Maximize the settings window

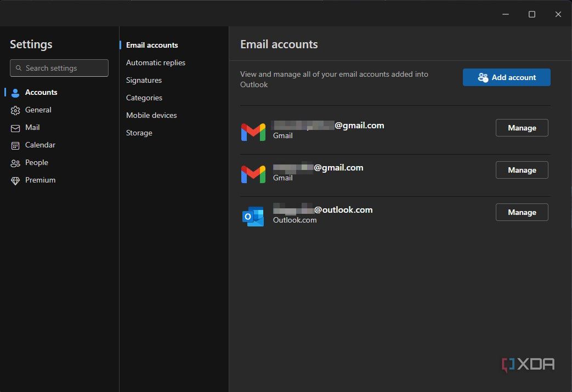pyautogui.click(x=532, y=14)
